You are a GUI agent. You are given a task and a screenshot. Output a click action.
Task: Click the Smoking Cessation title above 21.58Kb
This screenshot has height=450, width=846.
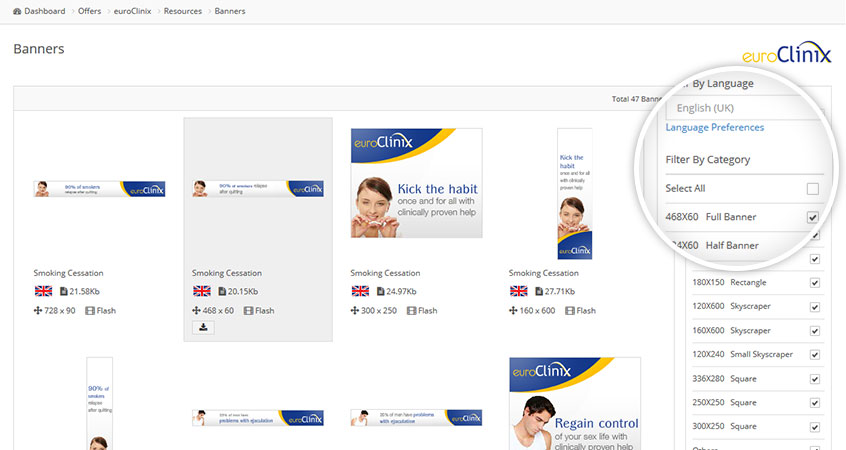coord(68,273)
